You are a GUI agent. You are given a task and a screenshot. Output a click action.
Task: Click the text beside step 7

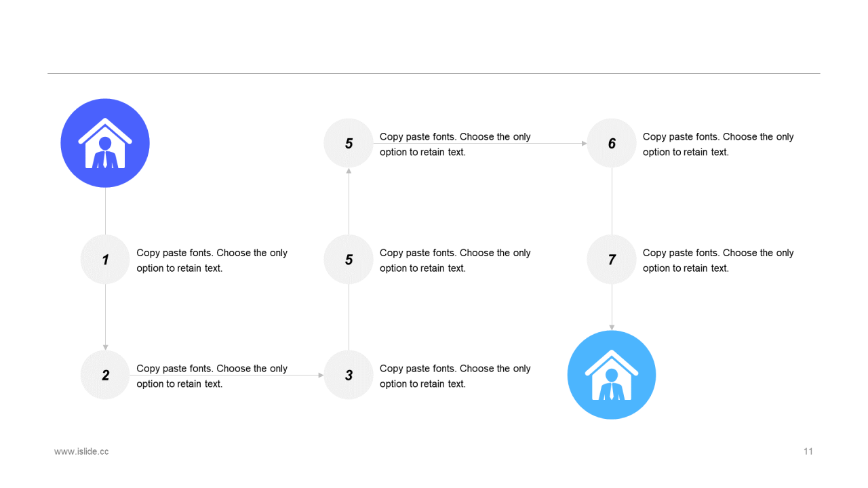718,260
